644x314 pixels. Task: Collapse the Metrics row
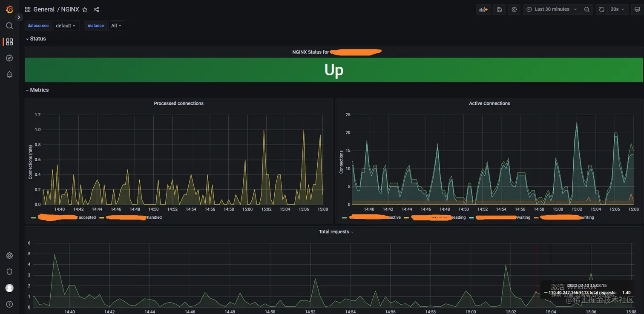click(37, 90)
